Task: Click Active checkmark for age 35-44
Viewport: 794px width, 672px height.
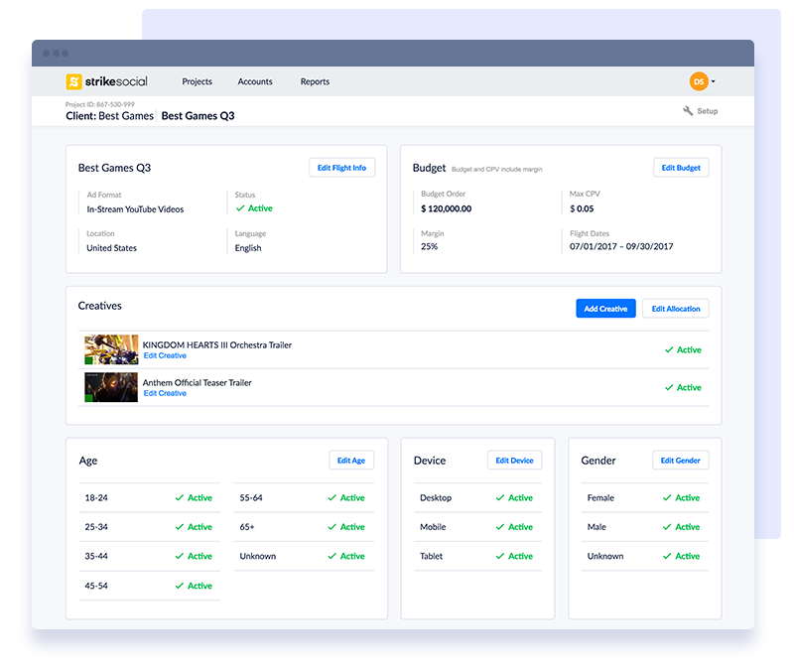Action: [x=180, y=556]
